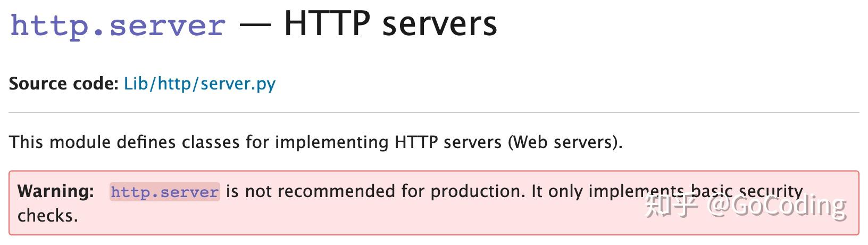Screen dimensions: 868x245
Task: Click the bold 'Warning:' label
Action: click(56, 191)
